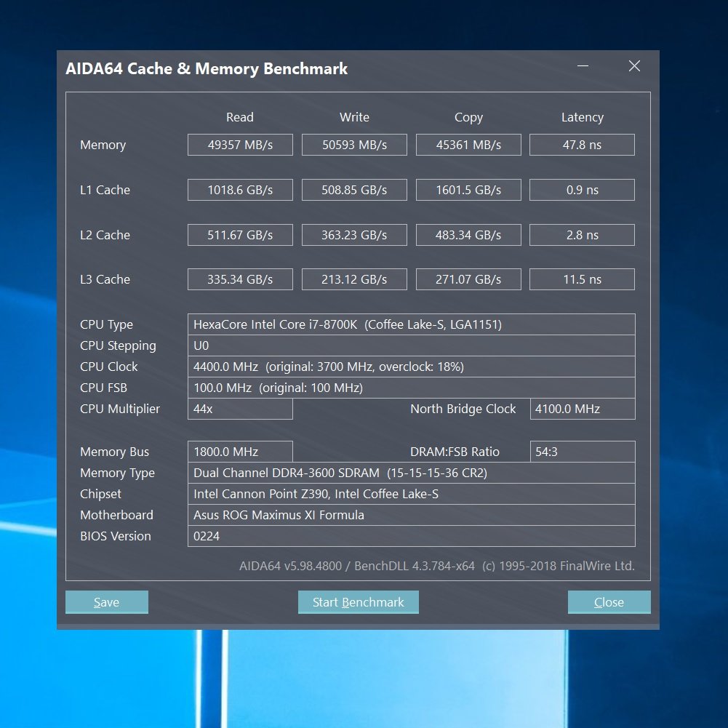The height and width of the screenshot is (728, 728).
Task: Click North Bridge Clock 4100.0 MHz field
Action: pos(583,409)
